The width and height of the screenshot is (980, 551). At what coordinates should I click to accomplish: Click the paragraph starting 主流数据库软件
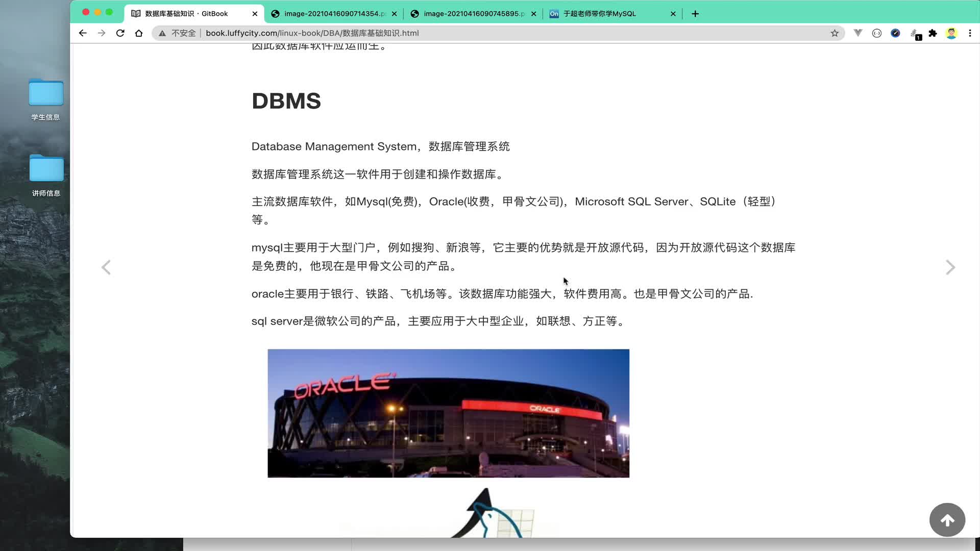click(x=514, y=211)
